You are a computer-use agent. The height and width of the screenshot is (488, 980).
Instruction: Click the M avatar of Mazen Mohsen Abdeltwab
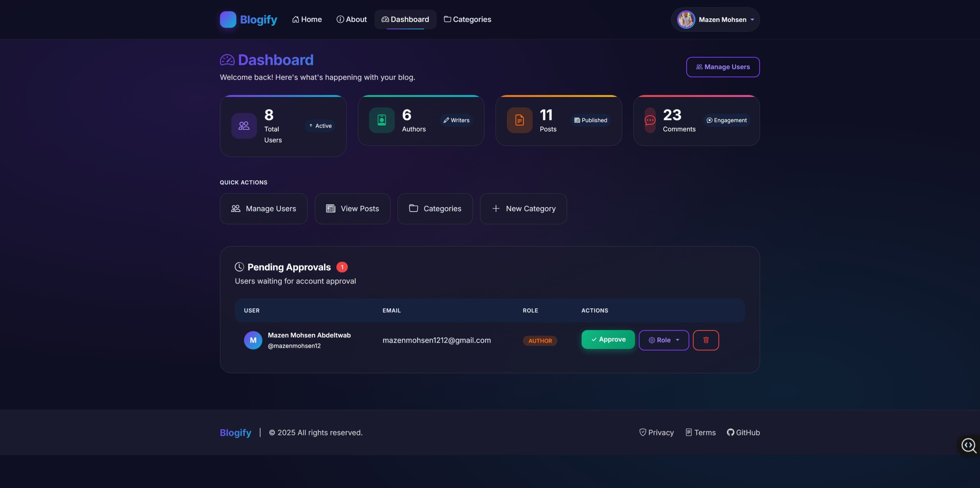(x=253, y=340)
